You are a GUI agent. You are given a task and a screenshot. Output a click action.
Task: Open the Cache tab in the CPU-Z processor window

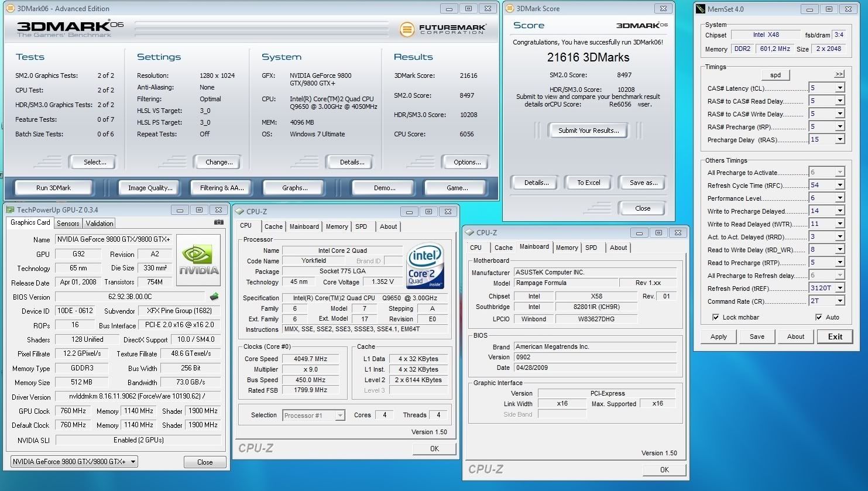(273, 226)
